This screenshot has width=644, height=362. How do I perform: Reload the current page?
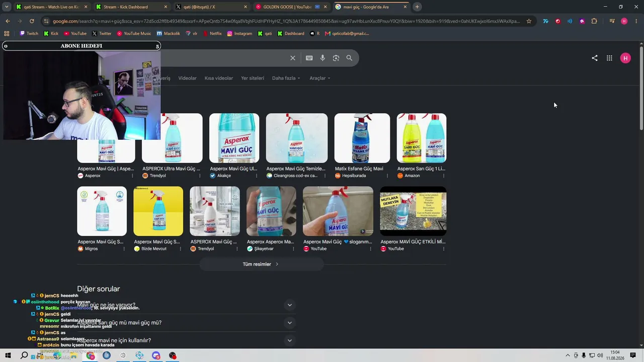(32, 21)
